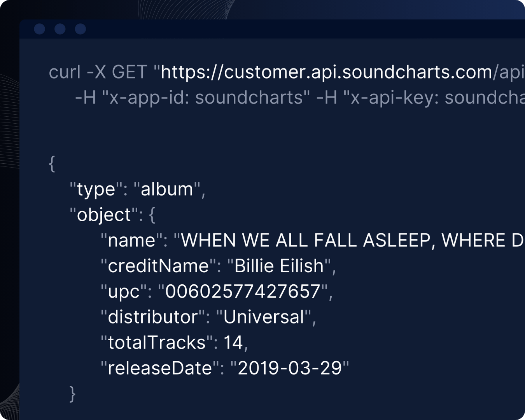The height and width of the screenshot is (420, 525).
Task: Click the UPC number 00602577427657
Action: coord(243,292)
